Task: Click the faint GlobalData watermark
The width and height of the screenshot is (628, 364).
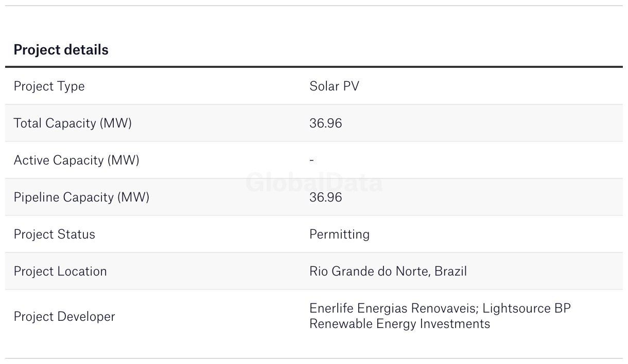Action: point(314,183)
